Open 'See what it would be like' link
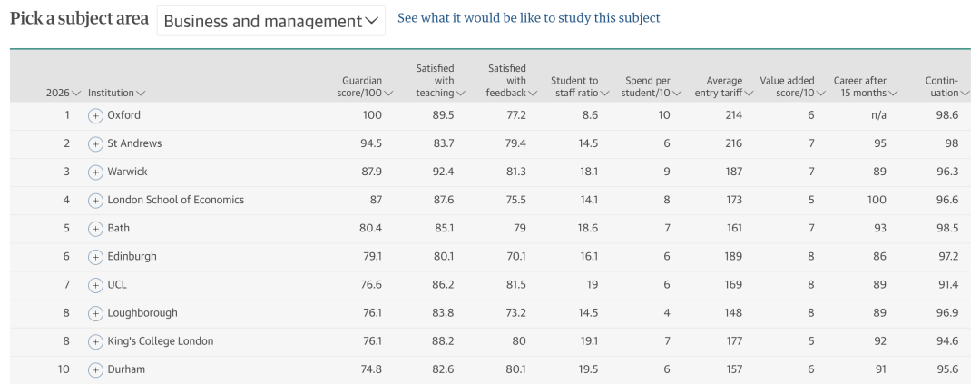Image resolution: width=980 pixels, height=384 pixels. (x=528, y=17)
